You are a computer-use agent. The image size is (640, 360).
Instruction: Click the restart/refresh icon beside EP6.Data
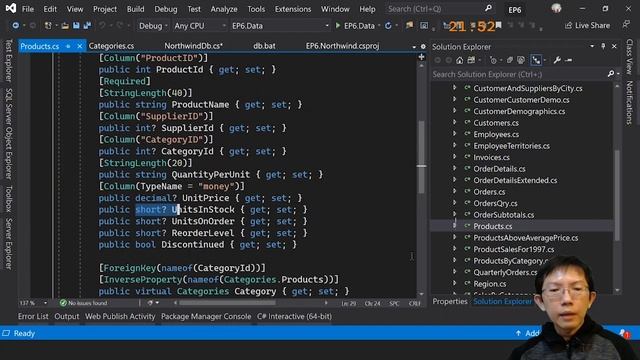click(388, 26)
